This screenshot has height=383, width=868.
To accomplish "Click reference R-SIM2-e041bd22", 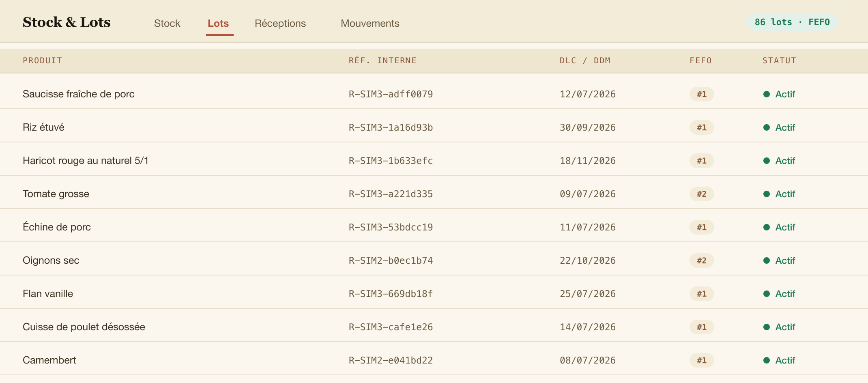I will click(391, 360).
